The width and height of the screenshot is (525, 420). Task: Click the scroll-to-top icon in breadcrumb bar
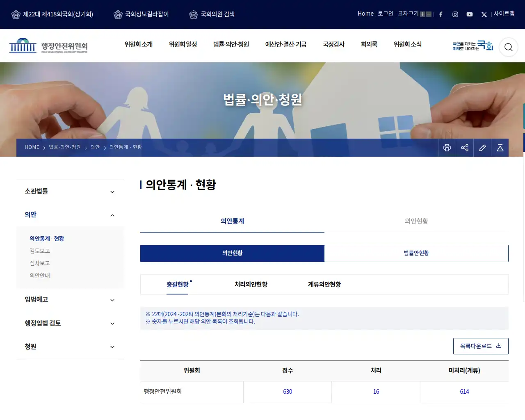[500, 148]
